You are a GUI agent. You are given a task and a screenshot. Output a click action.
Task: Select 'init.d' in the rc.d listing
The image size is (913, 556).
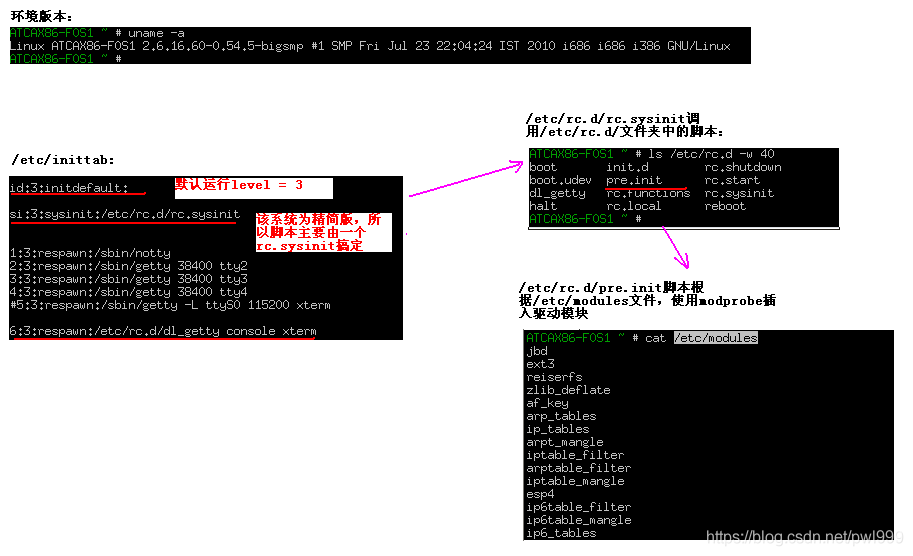tap(627, 167)
